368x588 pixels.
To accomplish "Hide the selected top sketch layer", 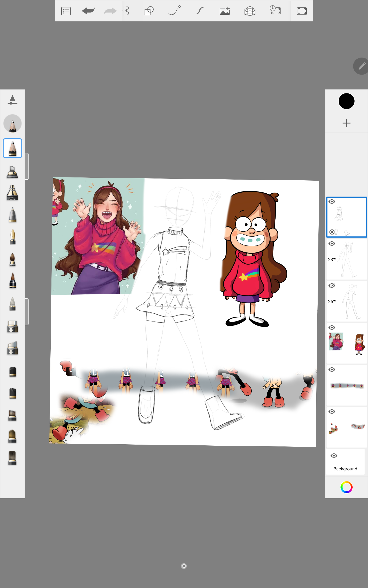I will tap(332, 201).
